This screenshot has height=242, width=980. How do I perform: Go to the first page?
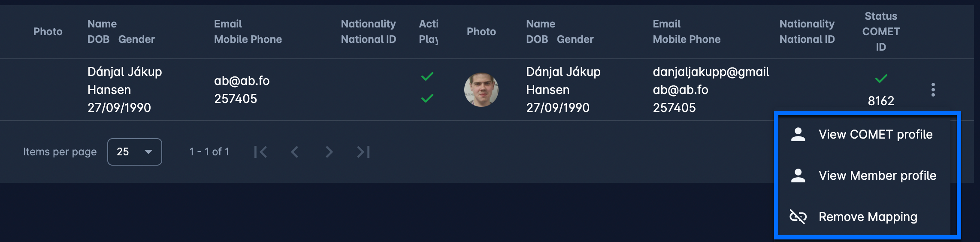(260, 152)
